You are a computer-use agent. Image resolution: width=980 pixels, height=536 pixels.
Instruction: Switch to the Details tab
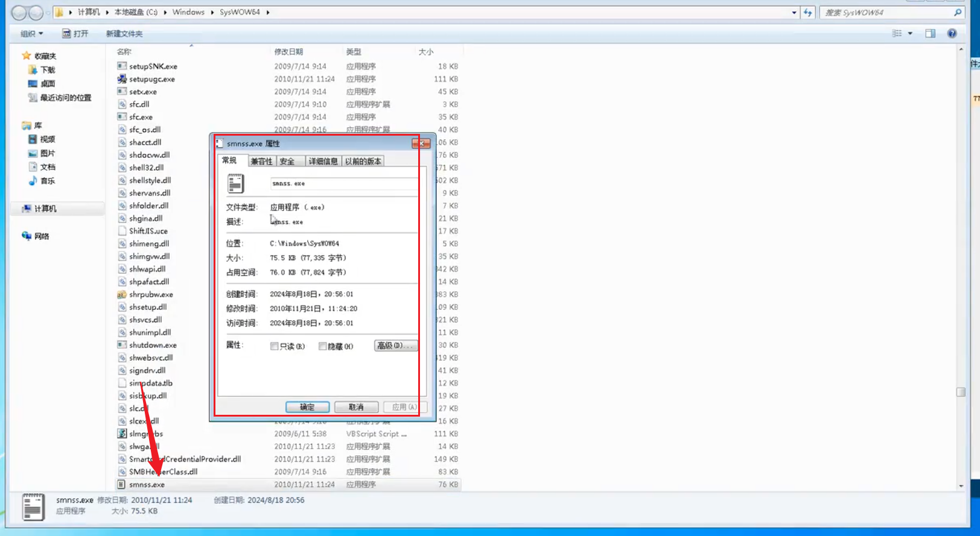pyautogui.click(x=323, y=162)
